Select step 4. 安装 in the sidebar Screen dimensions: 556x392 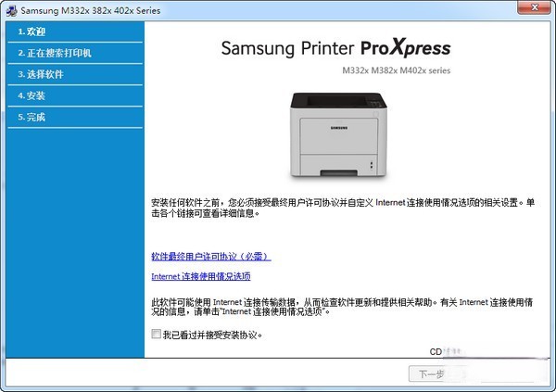pyautogui.click(x=75, y=95)
